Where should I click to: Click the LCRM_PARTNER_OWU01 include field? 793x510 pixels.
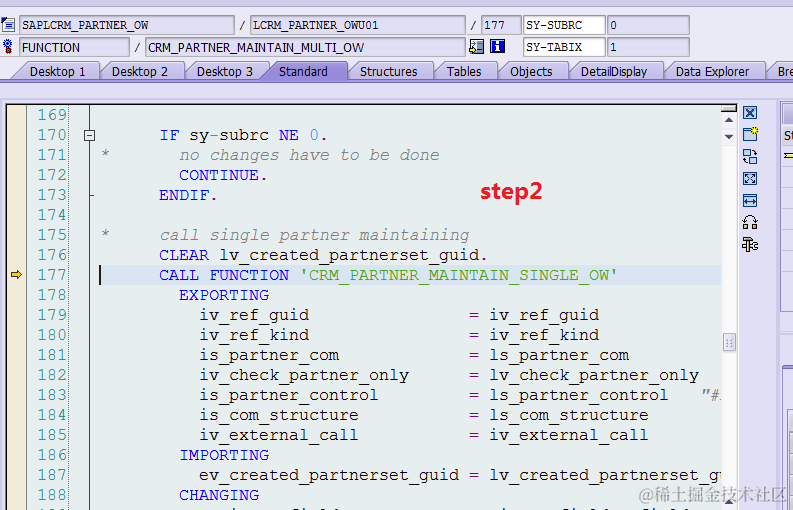point(358,25)
